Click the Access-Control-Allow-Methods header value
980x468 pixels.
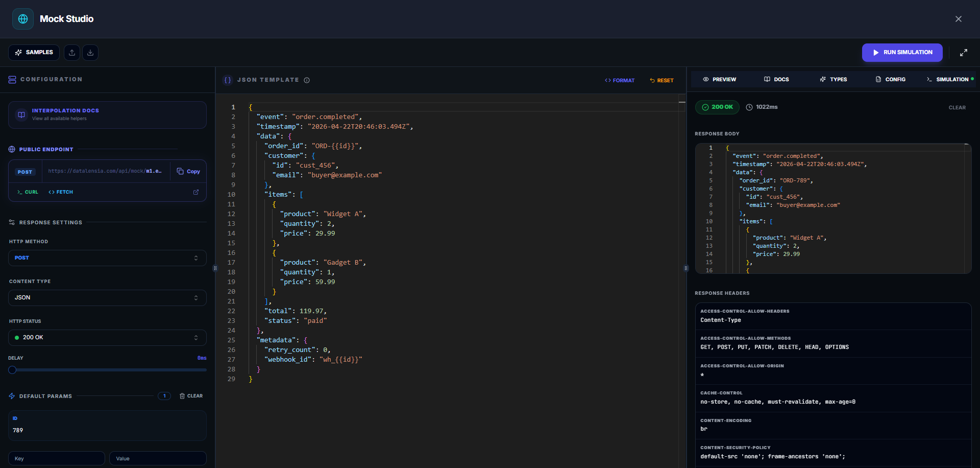tap(774, 347)
